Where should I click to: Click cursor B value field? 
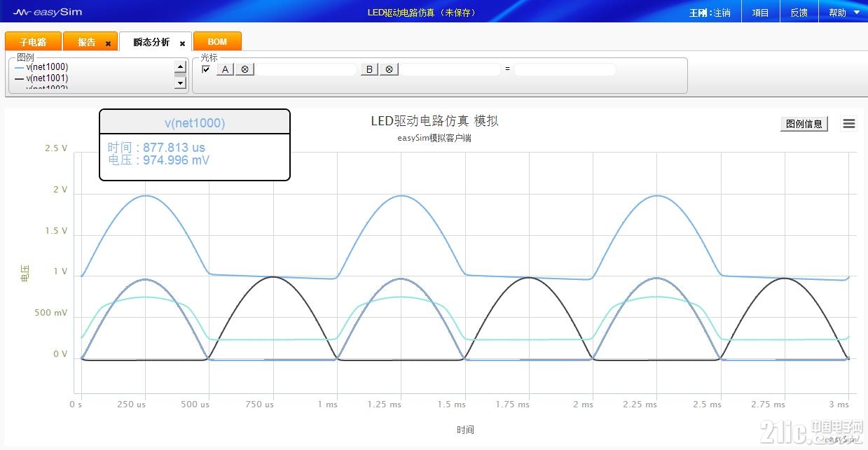pyautogui.click(x=450, y=69)
